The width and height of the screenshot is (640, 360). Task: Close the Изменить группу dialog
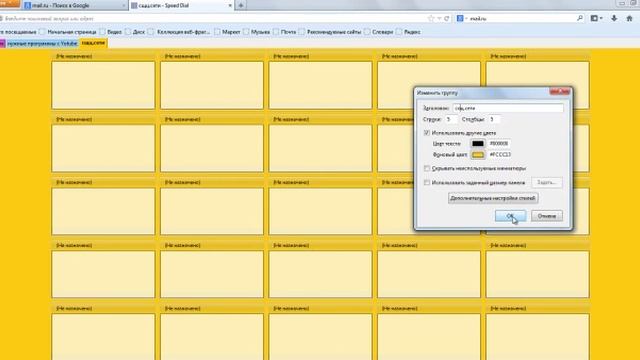pos(560,92)
